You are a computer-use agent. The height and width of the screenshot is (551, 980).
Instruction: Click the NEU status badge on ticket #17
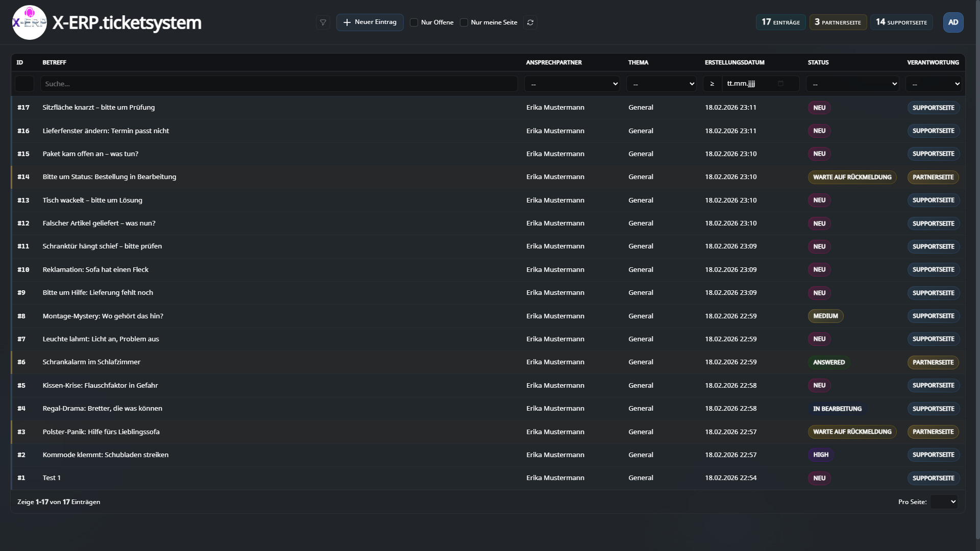click(819, 108)
